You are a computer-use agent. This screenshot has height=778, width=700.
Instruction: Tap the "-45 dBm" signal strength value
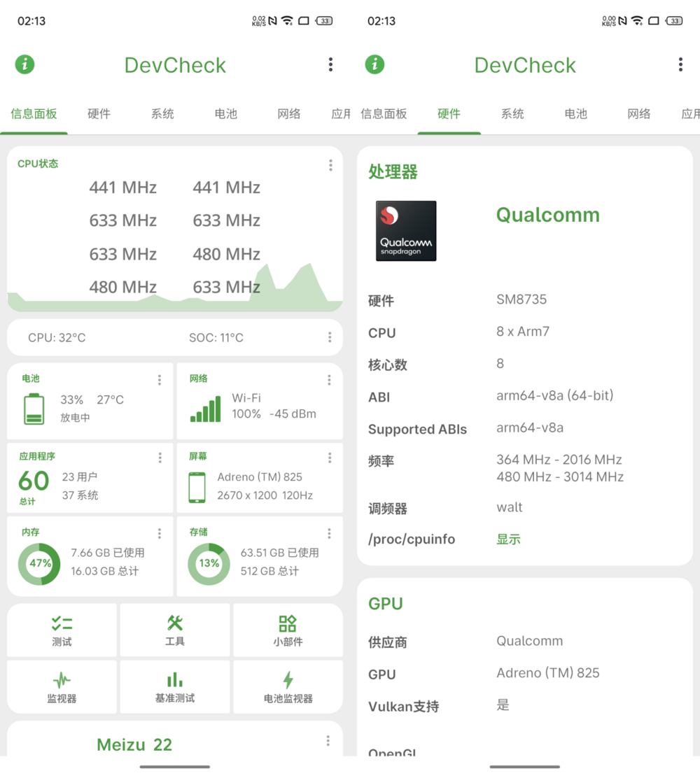(293, 413)
